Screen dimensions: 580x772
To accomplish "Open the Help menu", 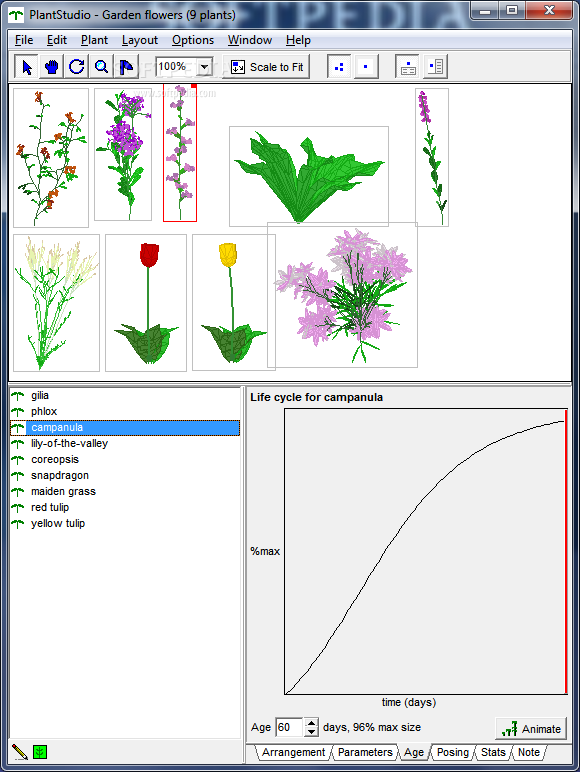I will pos(298,40).
